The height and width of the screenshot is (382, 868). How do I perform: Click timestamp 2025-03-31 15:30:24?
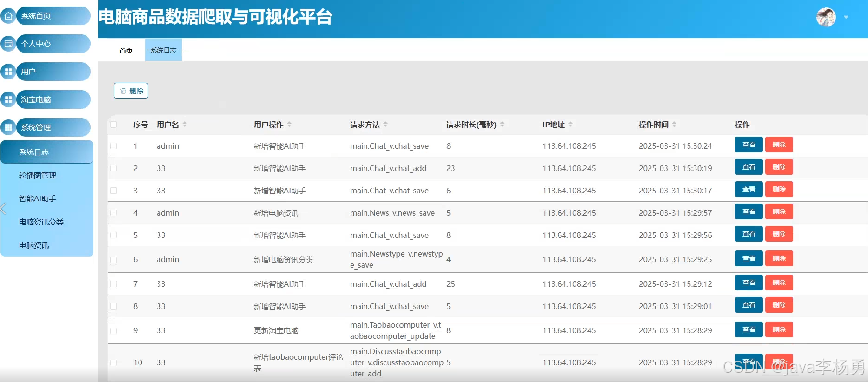pyautogui.click(x=676, y=146)
